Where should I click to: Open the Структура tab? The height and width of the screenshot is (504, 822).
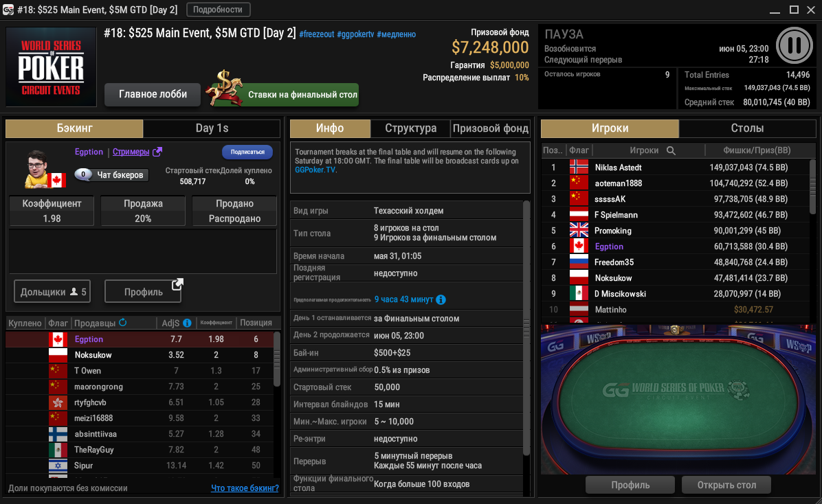(410, 128)
